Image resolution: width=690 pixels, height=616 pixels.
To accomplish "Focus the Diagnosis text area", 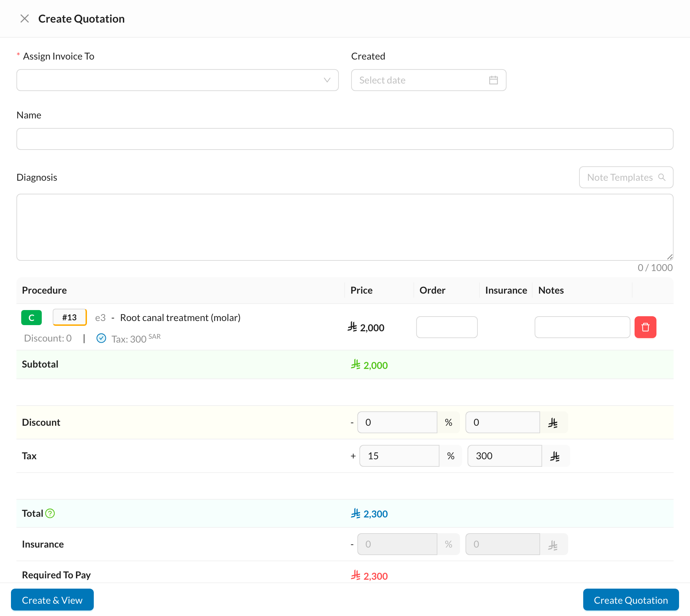I will click(345, 227).
